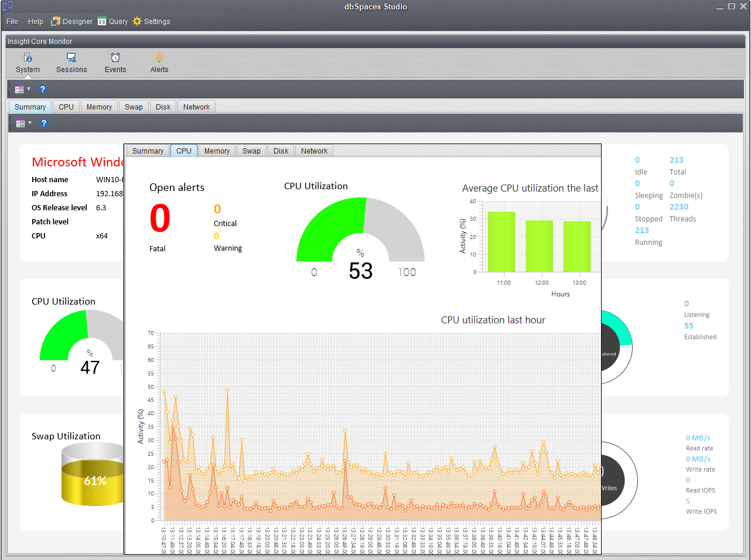Open the Sessions monitor view
The height and width of the screenshot is (560, 751).
[71, 58]
